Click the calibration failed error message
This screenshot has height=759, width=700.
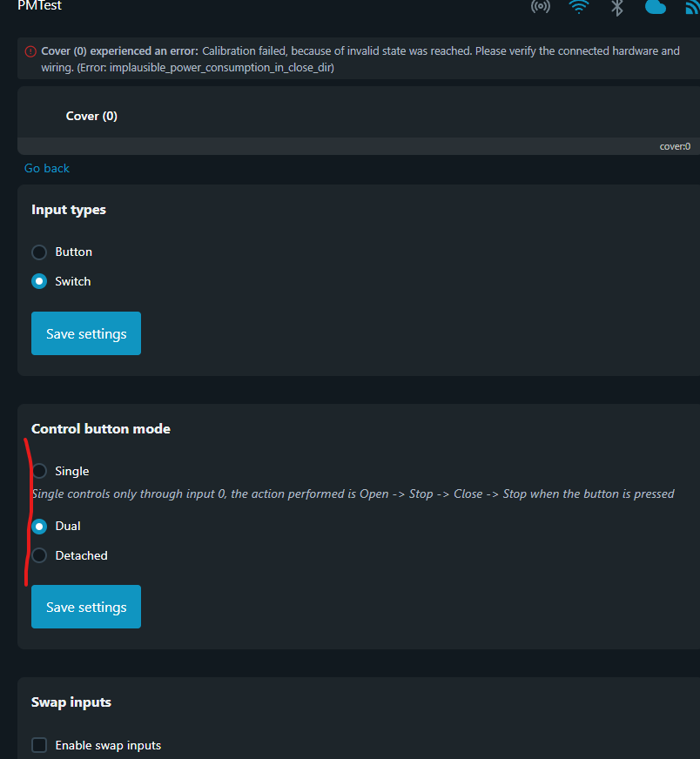click(360, 59)
